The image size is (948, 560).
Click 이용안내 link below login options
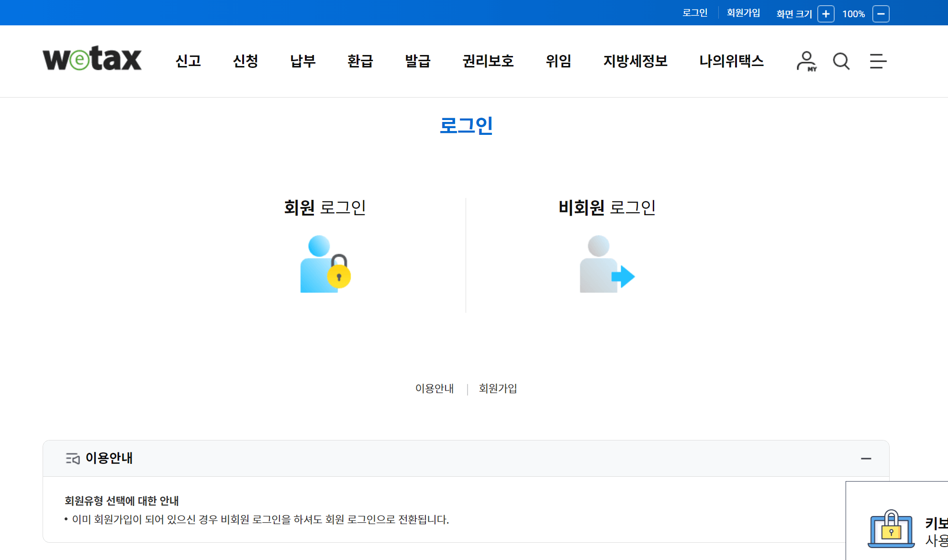pos(435,388)
